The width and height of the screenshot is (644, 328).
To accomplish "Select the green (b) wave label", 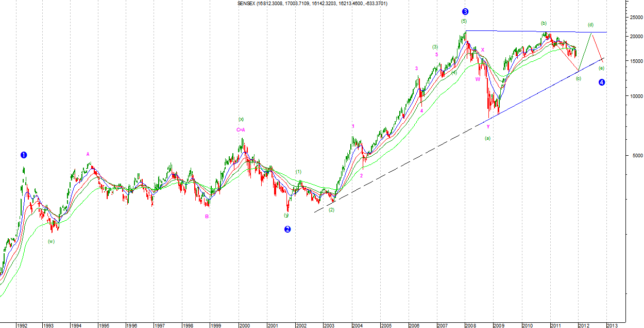I will coord(543,23).
